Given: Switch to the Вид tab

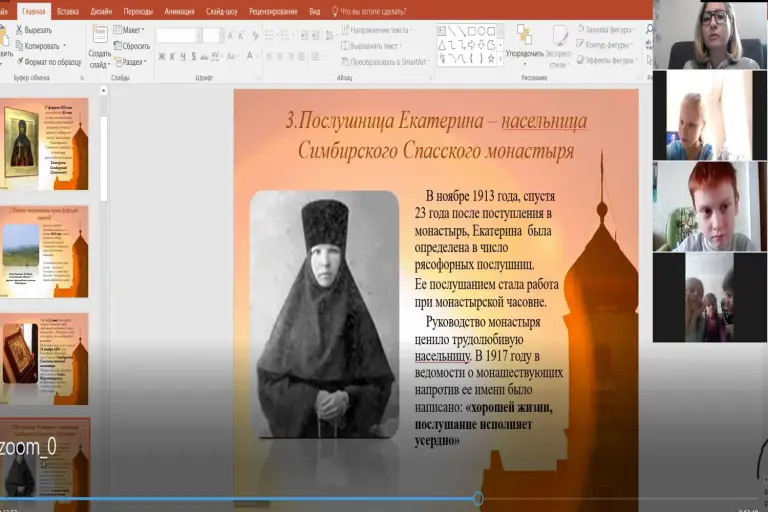Looking at the screenshot, I should [314, 11].
